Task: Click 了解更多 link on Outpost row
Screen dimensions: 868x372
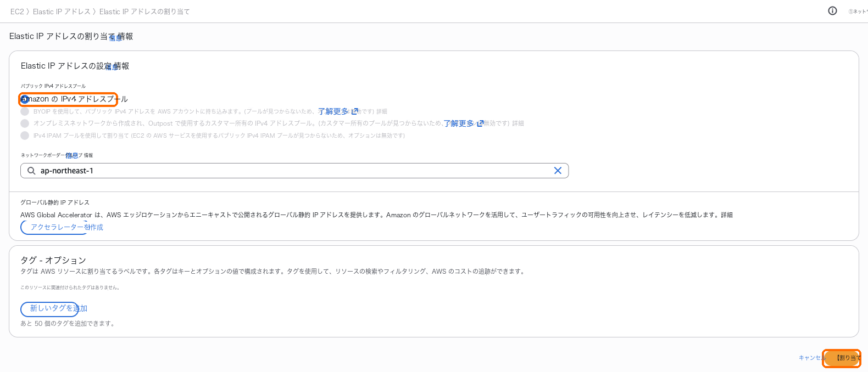Action: [x=459, y=123]
